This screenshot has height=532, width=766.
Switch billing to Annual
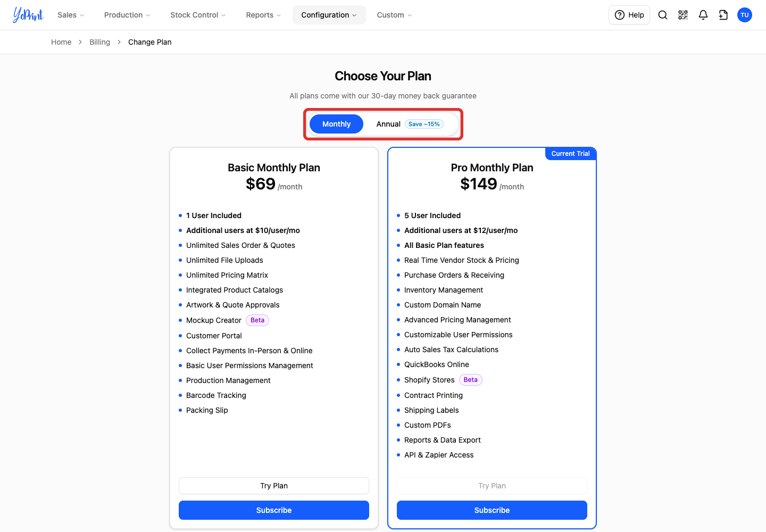pos(410,124)
